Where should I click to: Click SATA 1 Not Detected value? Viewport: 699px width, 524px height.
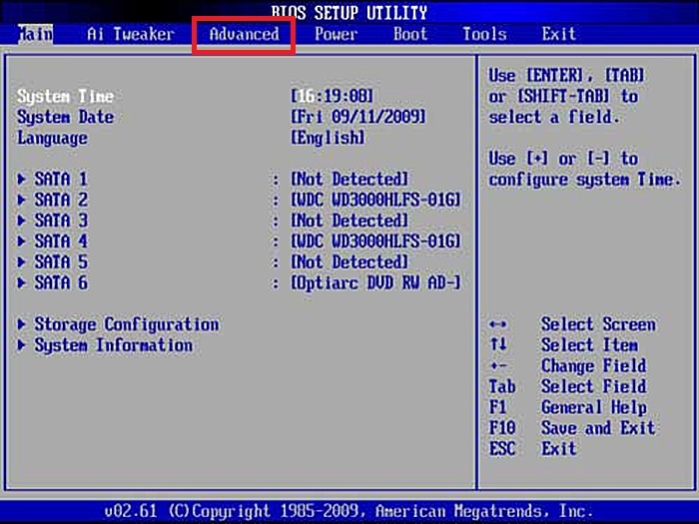350,179
